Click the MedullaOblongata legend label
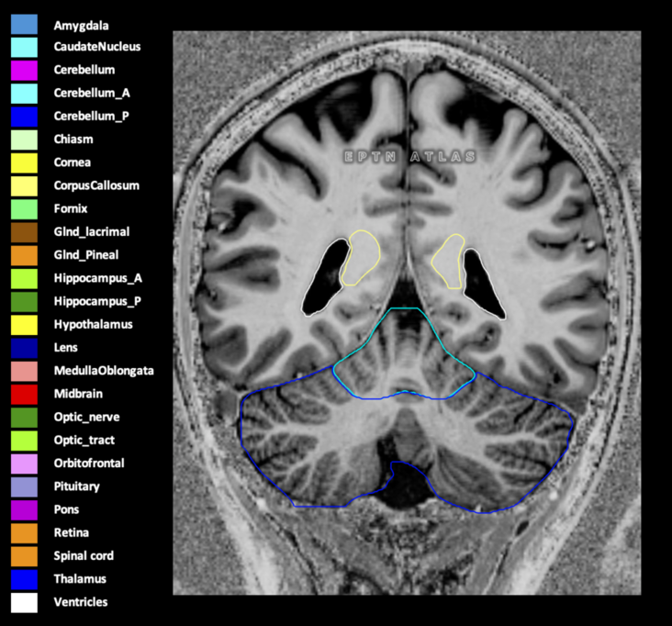This screenshot has height=626, width=672. tap(104, 371)
